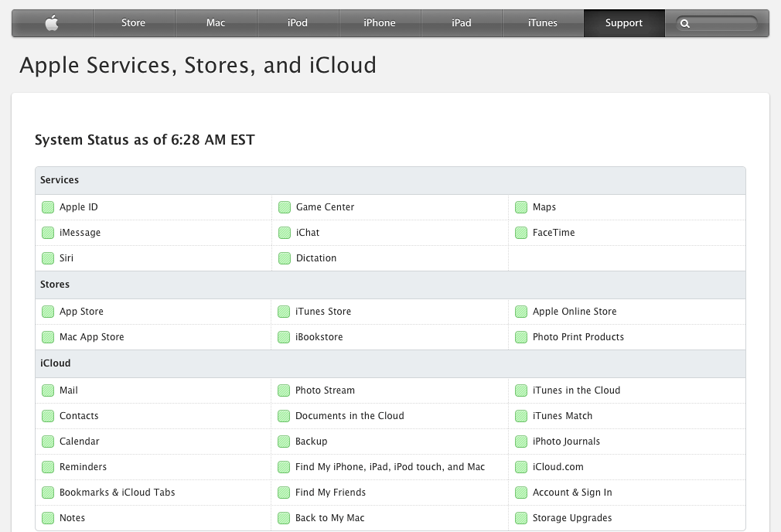Click green status icon beside iMessage
Viewport: 781px width, 532px height.
click(48, 233)
